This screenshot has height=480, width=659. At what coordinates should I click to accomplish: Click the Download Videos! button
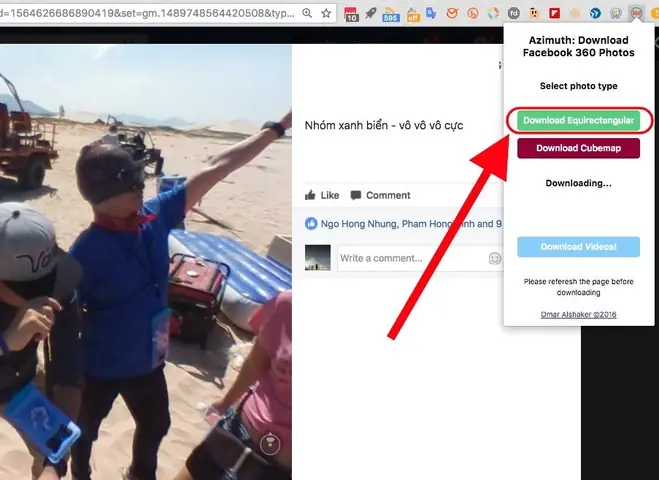click(578, 247)
